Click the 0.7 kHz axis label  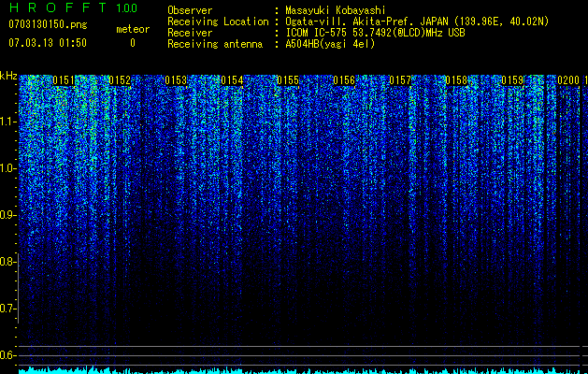click(x=7, y=309)
